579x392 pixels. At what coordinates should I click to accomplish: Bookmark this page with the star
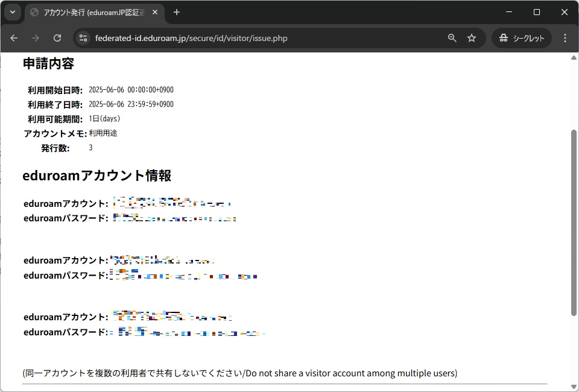(x=472, y=38)
